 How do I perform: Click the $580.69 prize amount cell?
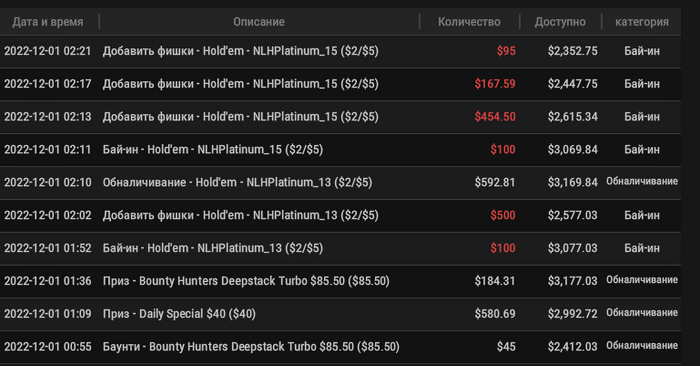pyautogui.click(x=495, y=314)
